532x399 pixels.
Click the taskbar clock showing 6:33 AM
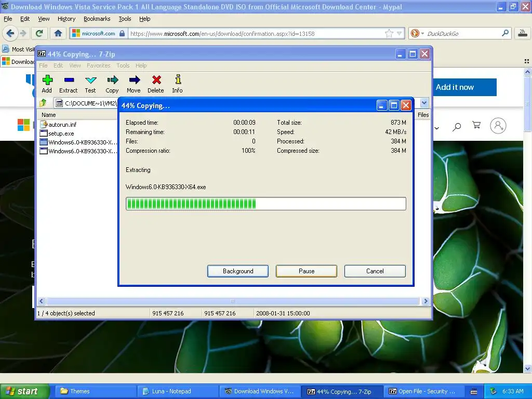click(x=513, y=391)
